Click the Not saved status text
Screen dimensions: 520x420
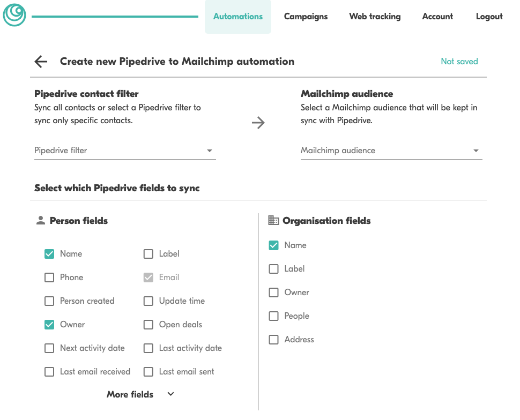(x=459, y=61)
